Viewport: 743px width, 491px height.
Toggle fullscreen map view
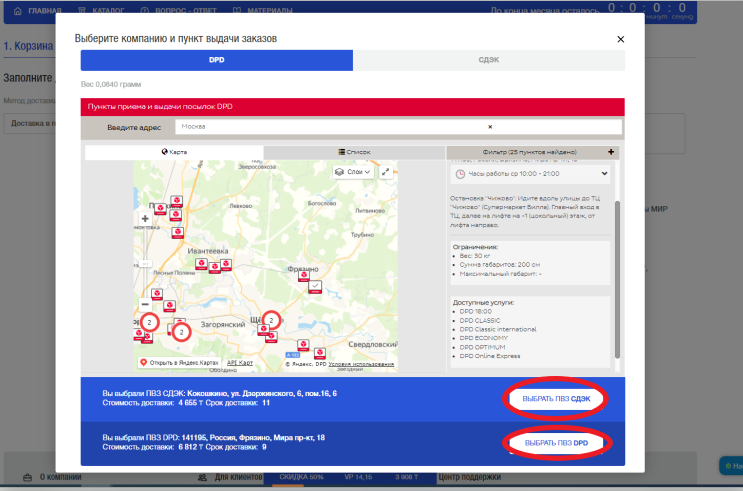coord(386,172)
